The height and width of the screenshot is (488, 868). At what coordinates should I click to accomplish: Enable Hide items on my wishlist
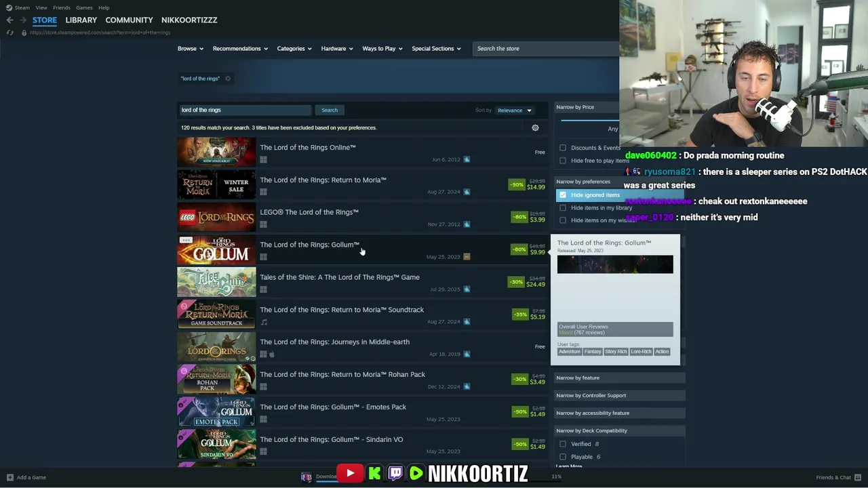[x=563, y=220]
